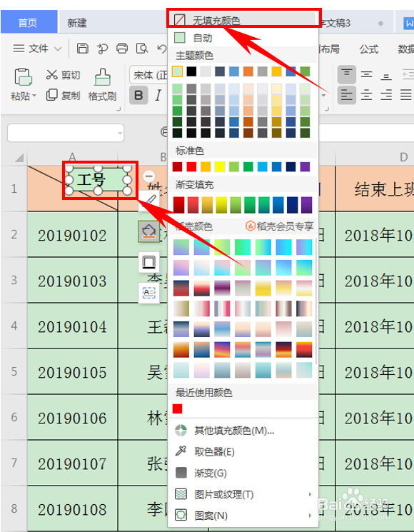Expand the File menu dropdown chevron

coord(58,49)
